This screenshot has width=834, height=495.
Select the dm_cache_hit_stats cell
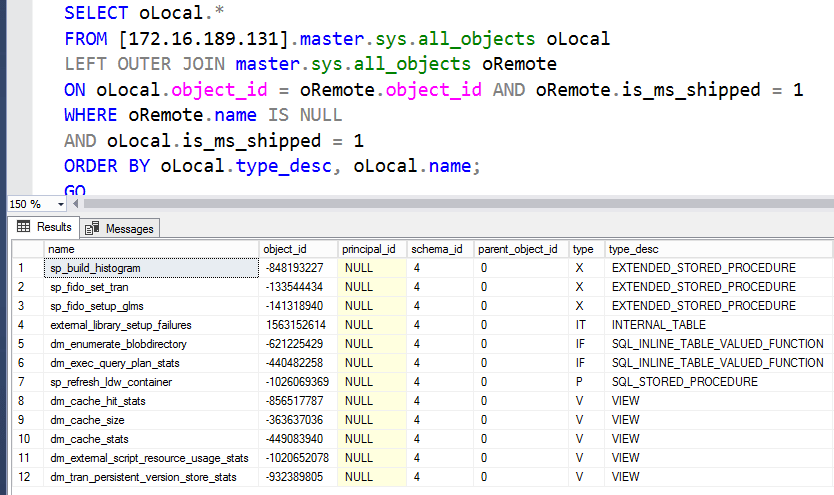pos(151,401)
